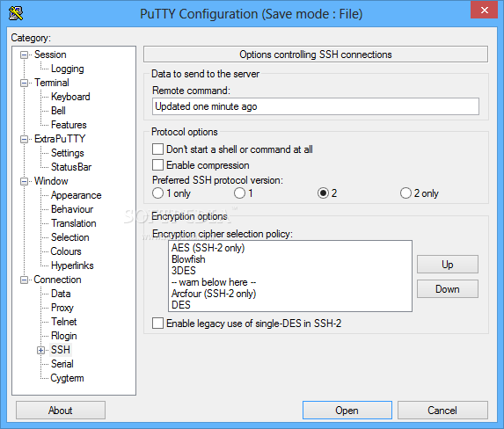Open the Logging category

[x=68, y=69]
